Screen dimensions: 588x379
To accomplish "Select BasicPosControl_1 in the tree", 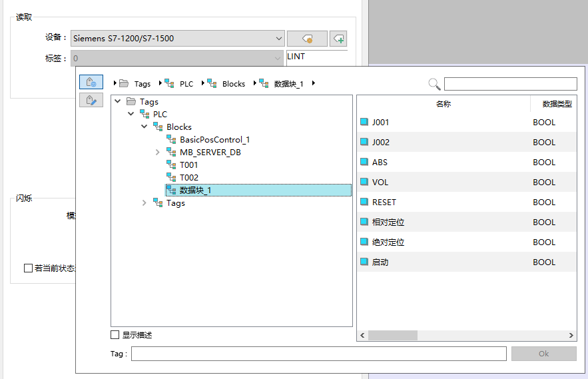I will pos(214,140).
